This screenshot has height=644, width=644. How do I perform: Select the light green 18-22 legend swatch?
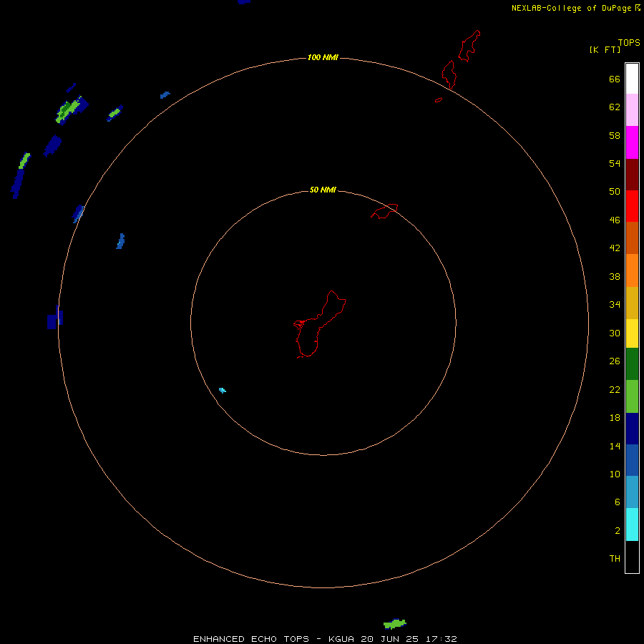[x=632, y=396]
